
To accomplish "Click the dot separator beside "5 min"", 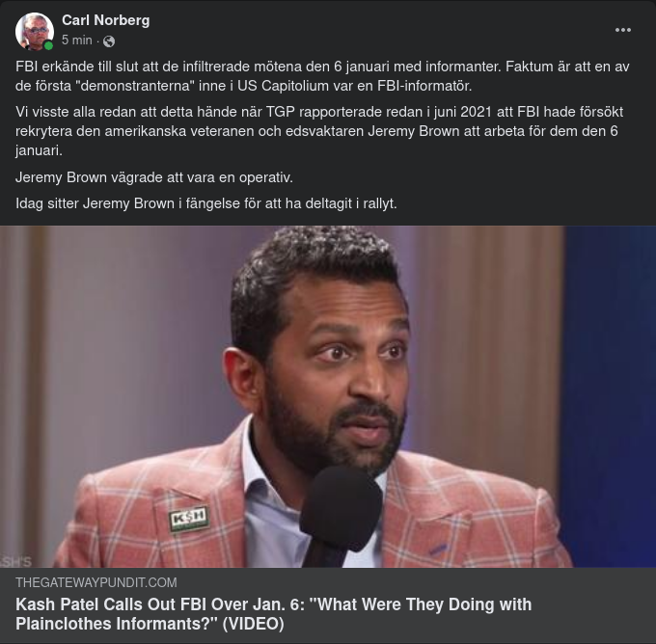I will coord(98,41).
